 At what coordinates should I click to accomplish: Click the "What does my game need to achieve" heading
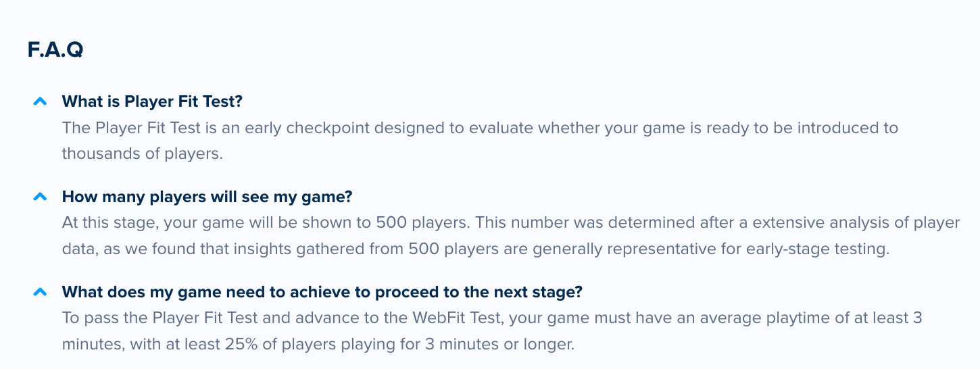(322, 292)
